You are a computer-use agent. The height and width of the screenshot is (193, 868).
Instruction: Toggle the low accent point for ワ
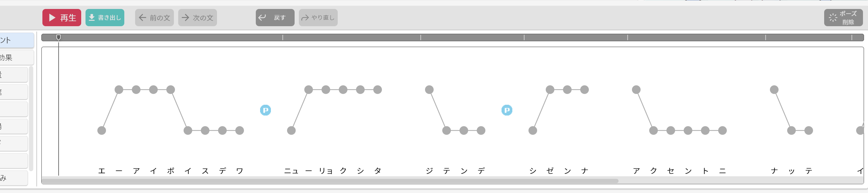pos(240,131)
